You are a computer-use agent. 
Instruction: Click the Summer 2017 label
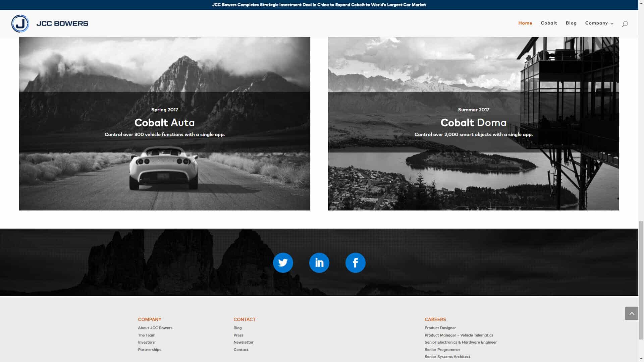pos(473,110)
